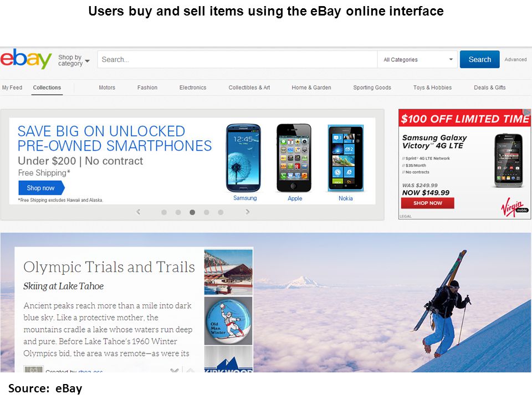The width and height of the screenshot is (532, 399).
Task: Select the fifth carousel dot
Action: (x=221, y=212)
